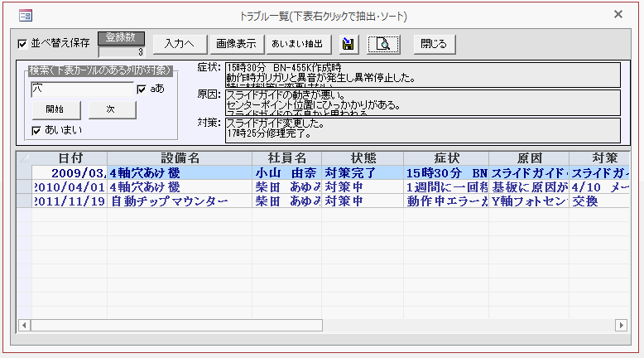Click the 日付 column header
The width and height of the screenshot is (644, 358).
click(70, 158)
